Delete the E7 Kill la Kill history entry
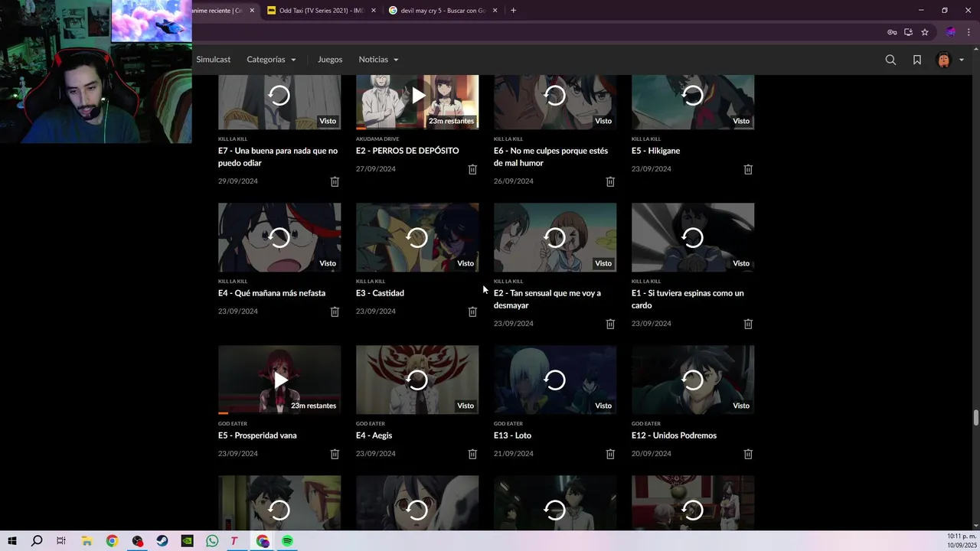Image resolution: width=980 pixels, height=551 pixels. [335, 181]
